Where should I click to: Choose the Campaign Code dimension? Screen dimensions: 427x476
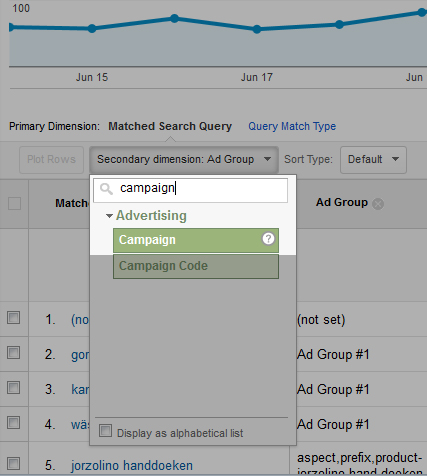(x=196, y=266)
